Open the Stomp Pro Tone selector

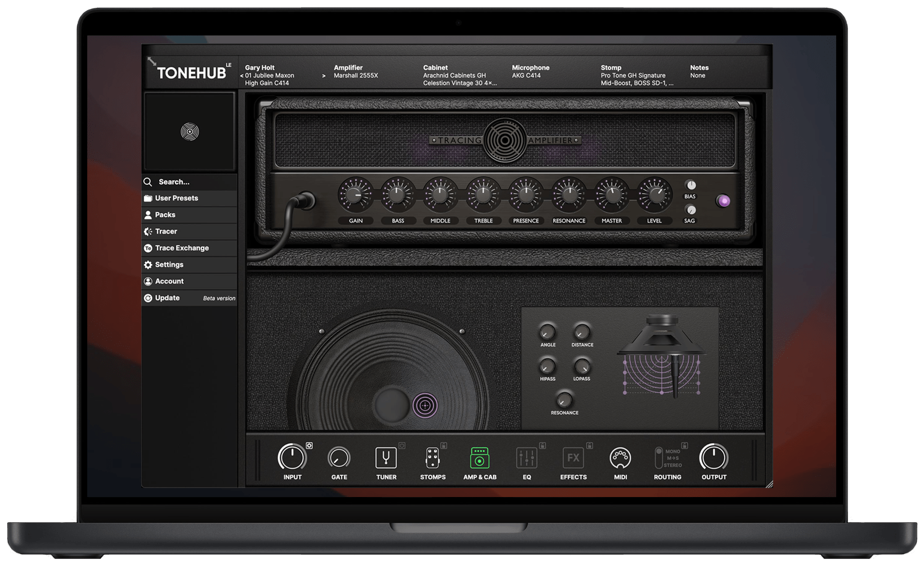637,75
